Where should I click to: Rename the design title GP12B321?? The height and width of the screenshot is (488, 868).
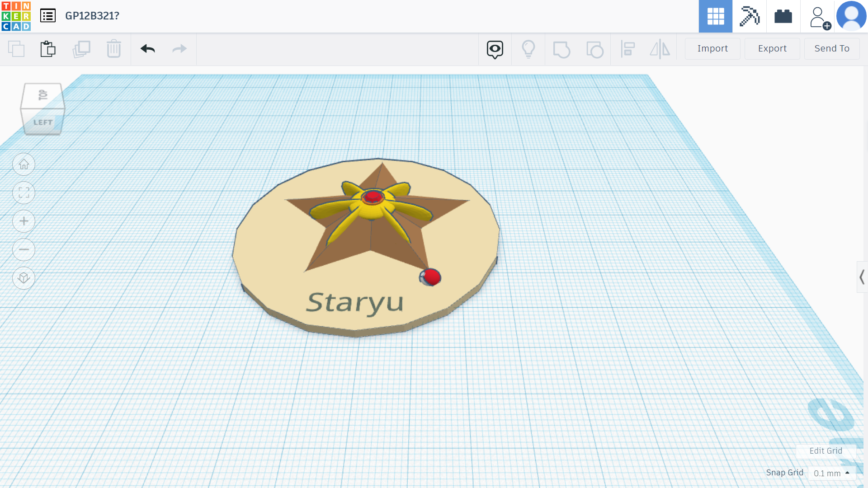[x=92, y=16]
